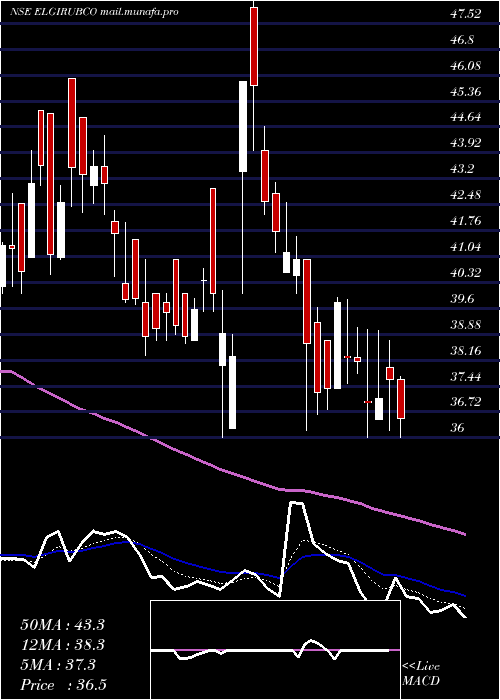Viewport: 500px width, 700px height.
Task: Click the tall white candlestick beside the peak candle
Action: 243,126
